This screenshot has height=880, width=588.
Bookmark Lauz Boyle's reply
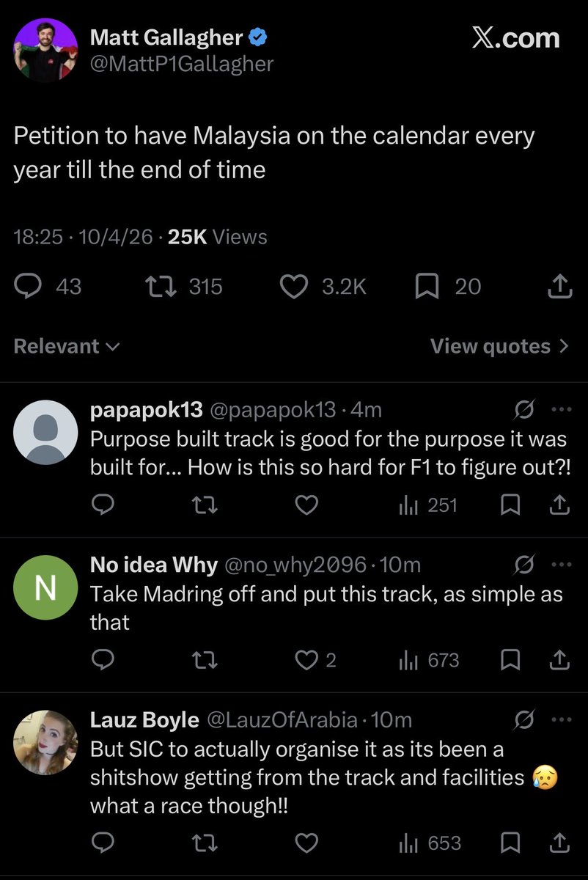click(x=510, y=843)
